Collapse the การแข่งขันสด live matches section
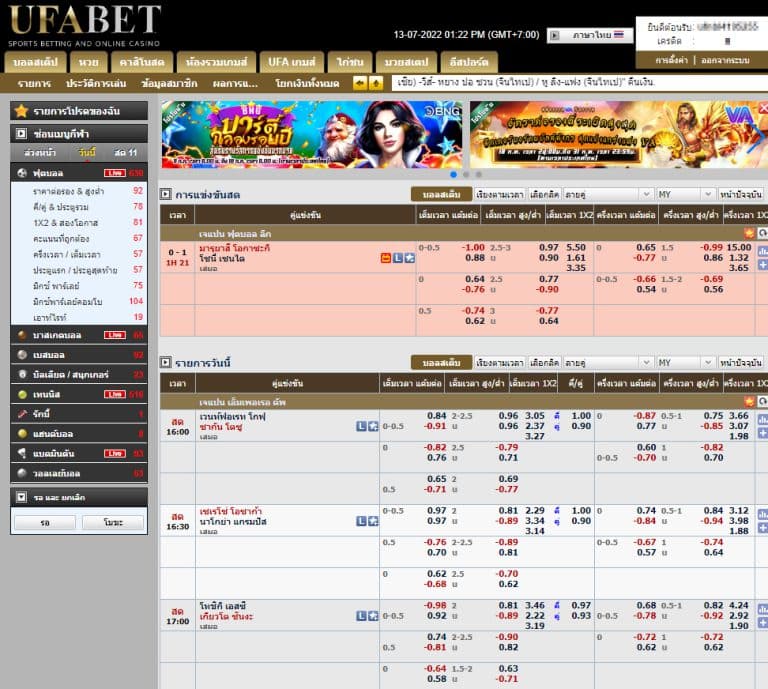The image size is (768, 689). [x=166, y=194]
